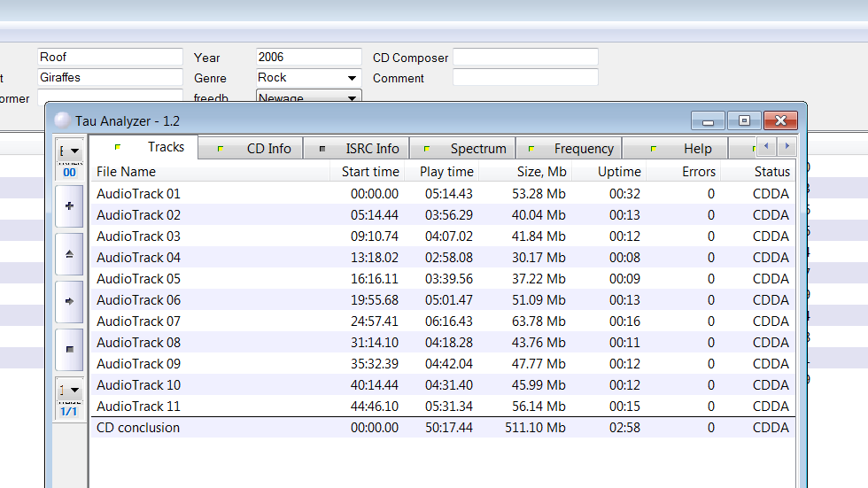Select the AudioTrack 07 row
Screen dimensions: 868x488
(443, 321)
